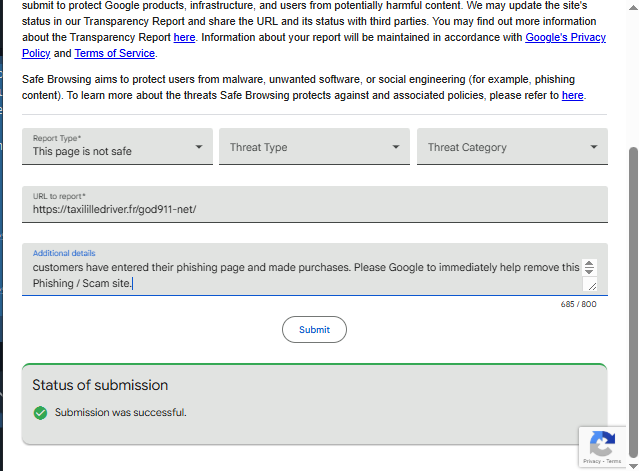Click the green success checkmark icon
Image resolution: width=639 pixels, height=471 pixels.
click(x=40, y=412)
